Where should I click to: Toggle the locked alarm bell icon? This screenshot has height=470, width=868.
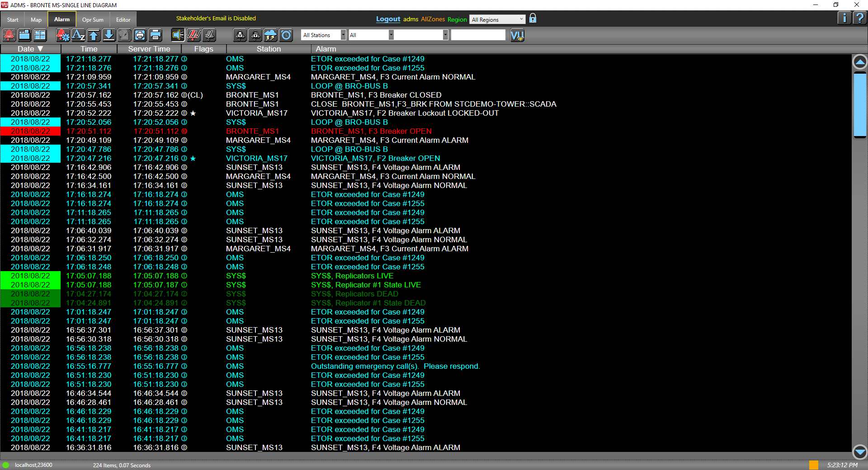point(239,35)
